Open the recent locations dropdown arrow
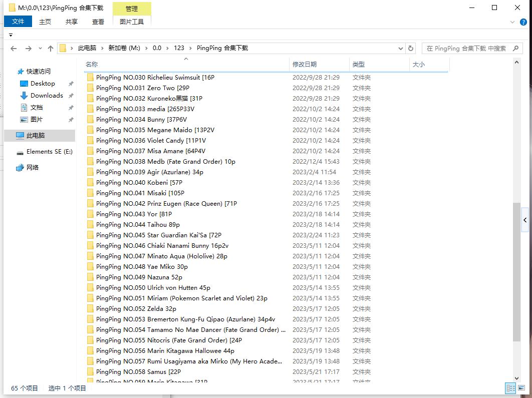532x398 pixels. [40, 49]
